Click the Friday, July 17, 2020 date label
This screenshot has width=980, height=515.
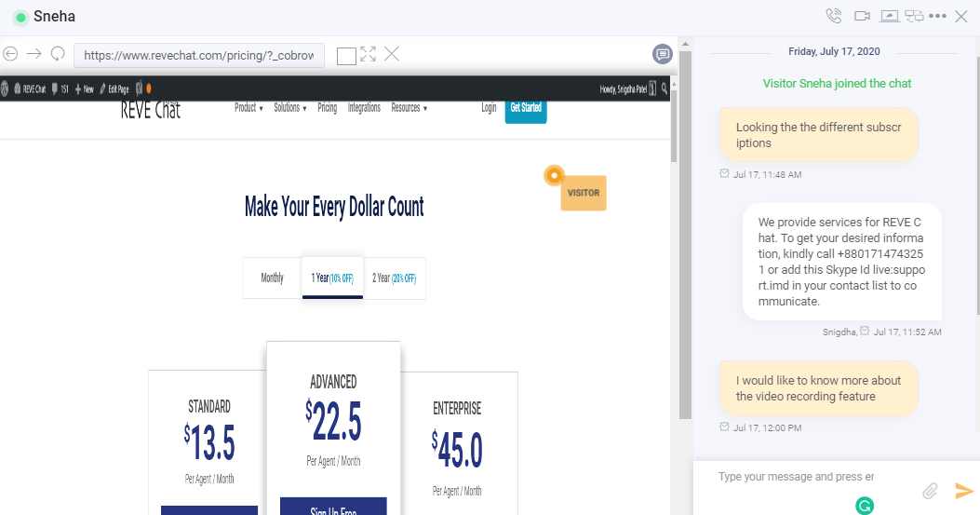pyautogui.click(x=834, y=51)
